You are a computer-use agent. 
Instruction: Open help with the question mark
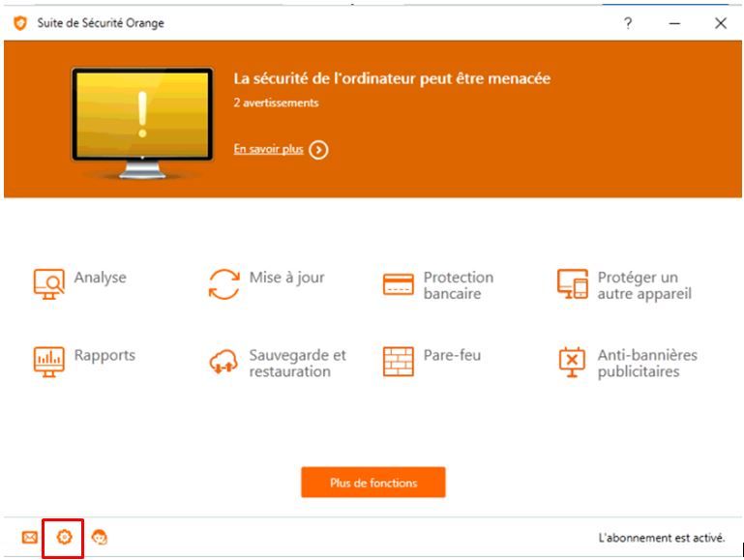click(x=628, y=23)
